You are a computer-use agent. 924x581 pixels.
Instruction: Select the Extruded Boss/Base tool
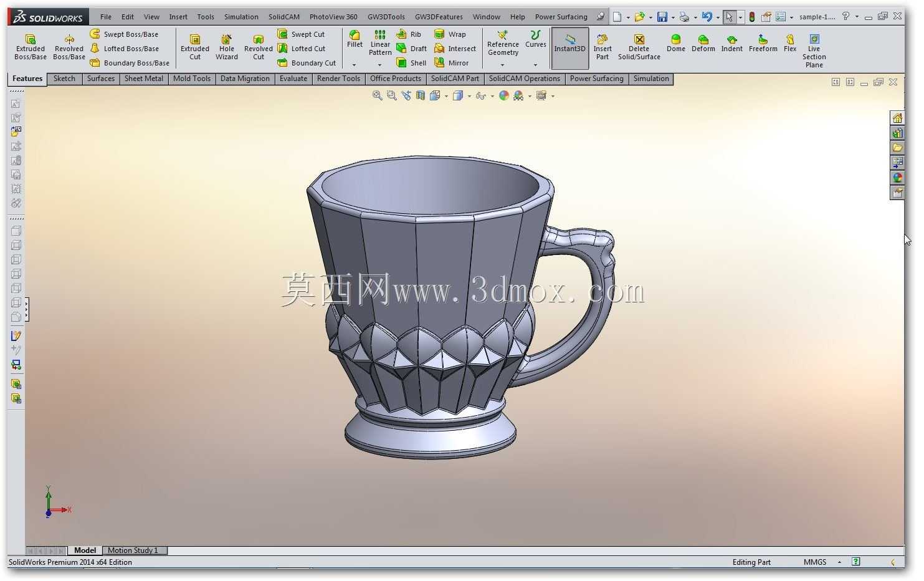click(30, 47)
